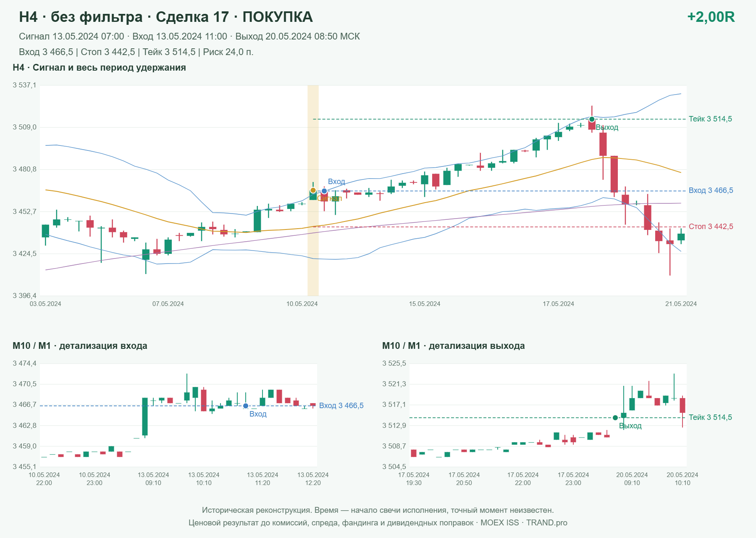Click the 3 474,4 level on the entry detail axis
This screenshot has height=538, width=756.
24,364
